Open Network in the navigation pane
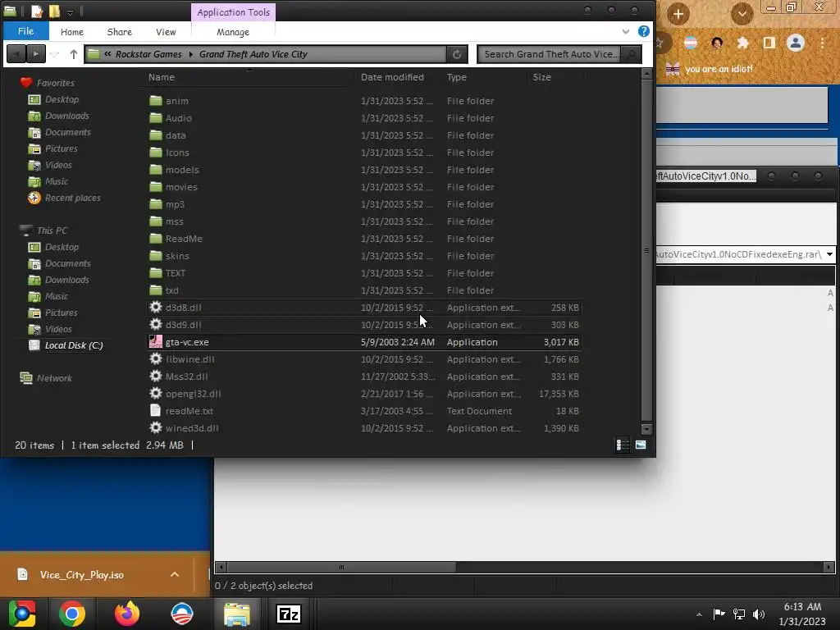 54,378
